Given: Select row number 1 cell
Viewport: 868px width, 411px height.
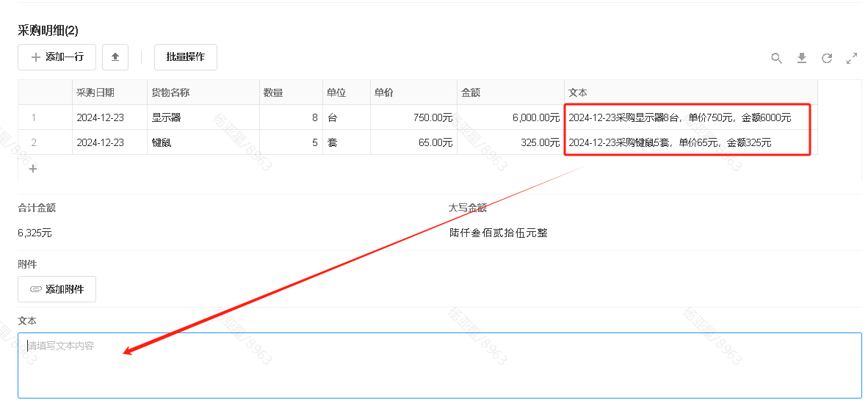Looking at the screenshot, I should pos(46,117).
